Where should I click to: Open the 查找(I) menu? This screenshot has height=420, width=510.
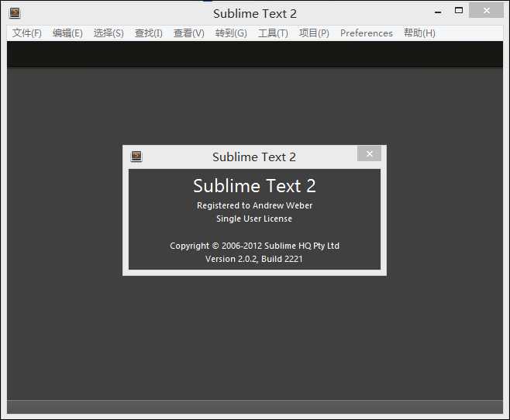[x=149, y=33]
